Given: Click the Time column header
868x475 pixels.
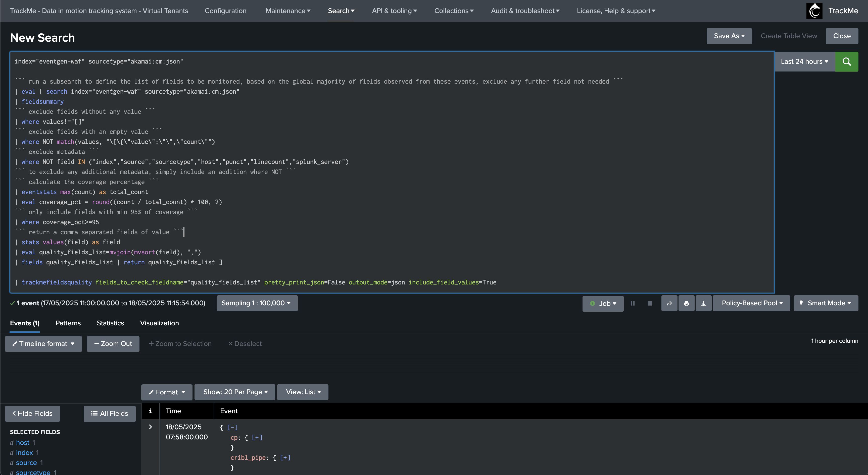Looking at the screenshot, I should 173,411.
